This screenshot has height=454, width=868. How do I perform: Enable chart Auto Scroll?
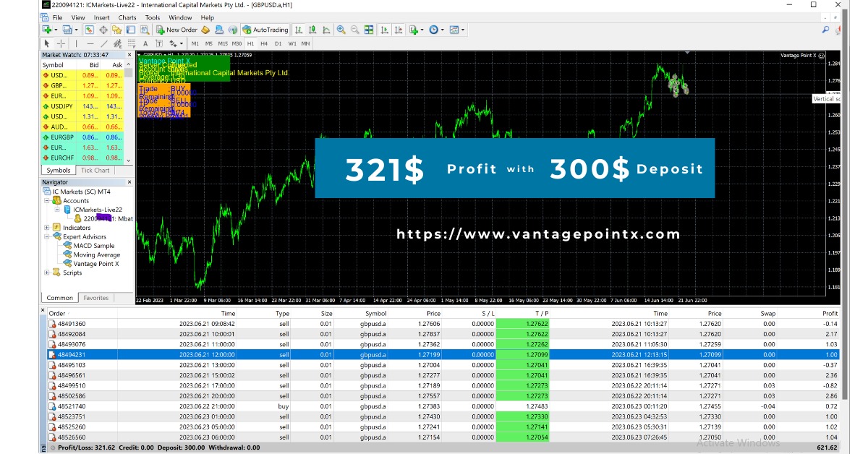click(x=383, y=30)
